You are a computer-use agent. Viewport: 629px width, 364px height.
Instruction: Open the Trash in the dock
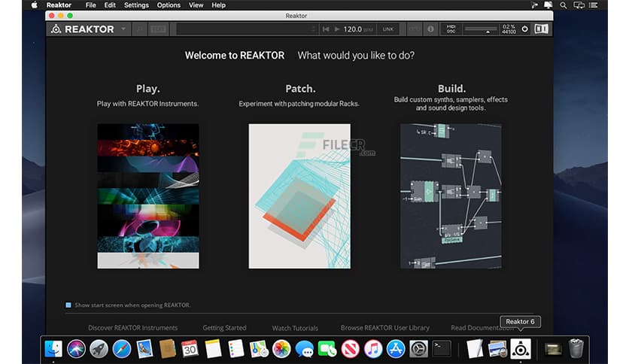[576, 348]
